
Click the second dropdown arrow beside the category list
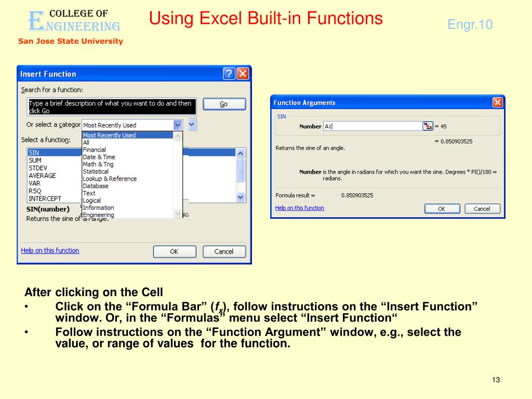coord(192,125)
